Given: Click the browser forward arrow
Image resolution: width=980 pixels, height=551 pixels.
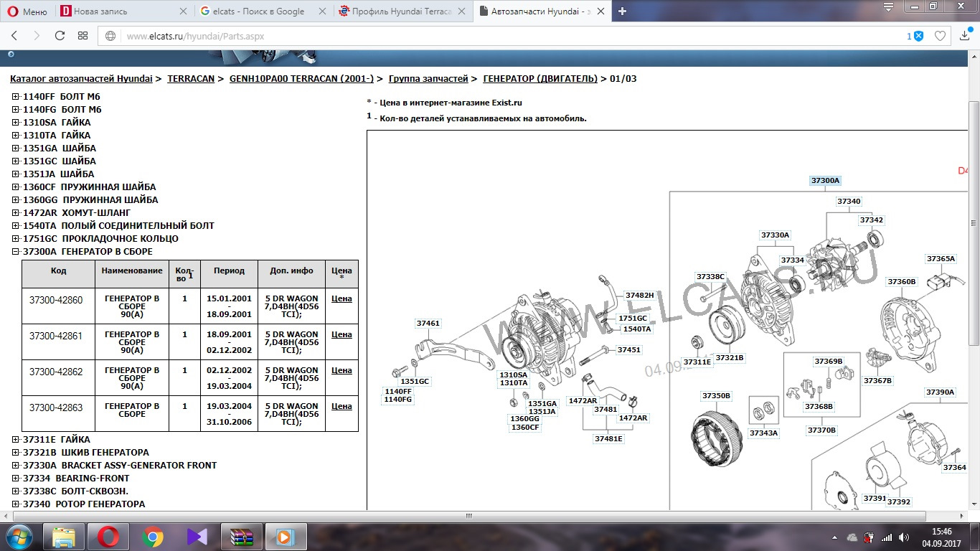Looking at the screenshot, I should (x=37, y=36).
